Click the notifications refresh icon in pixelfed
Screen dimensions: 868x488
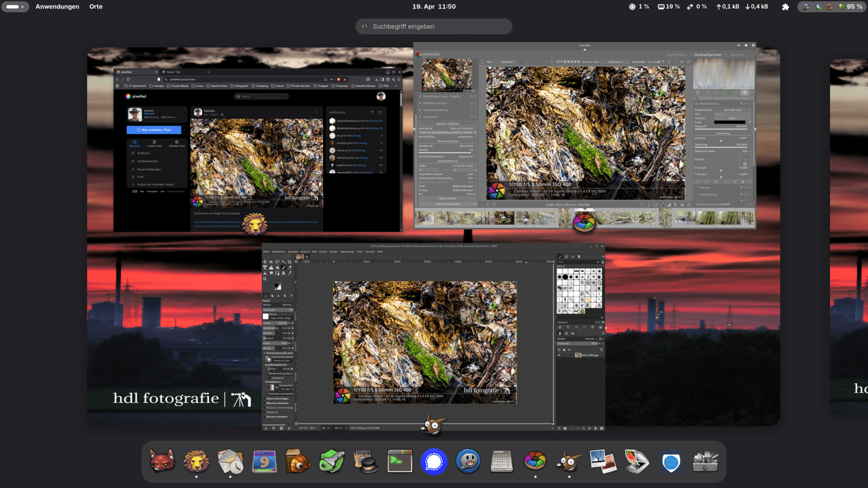[x=380, y=112]
